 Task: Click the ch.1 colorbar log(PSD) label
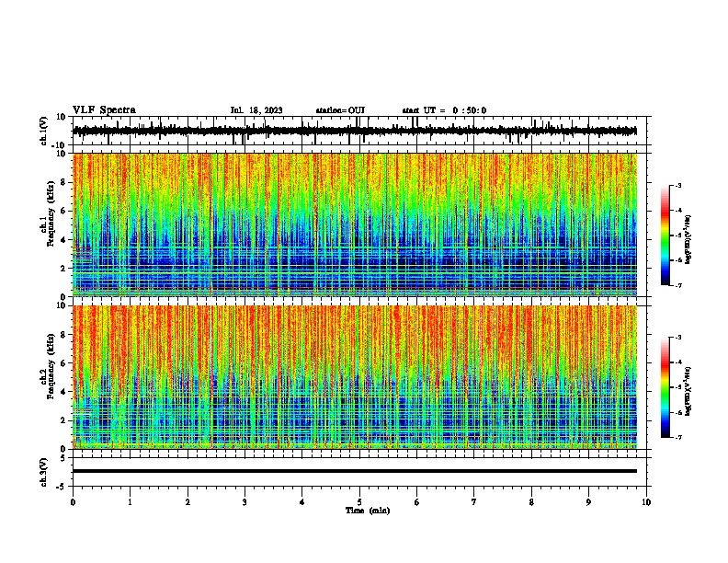tap(688, 240)
